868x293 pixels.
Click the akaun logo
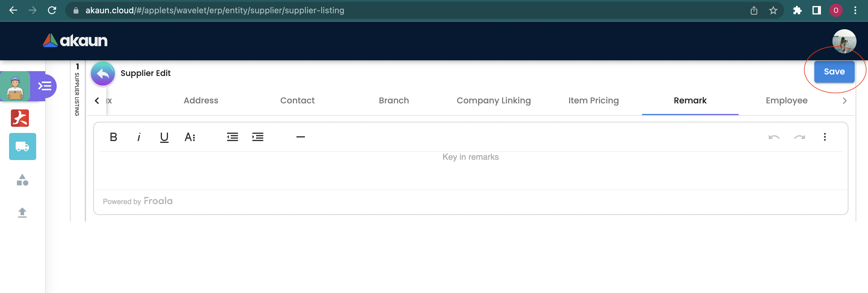pyautogui.click(x=75, y=40)
